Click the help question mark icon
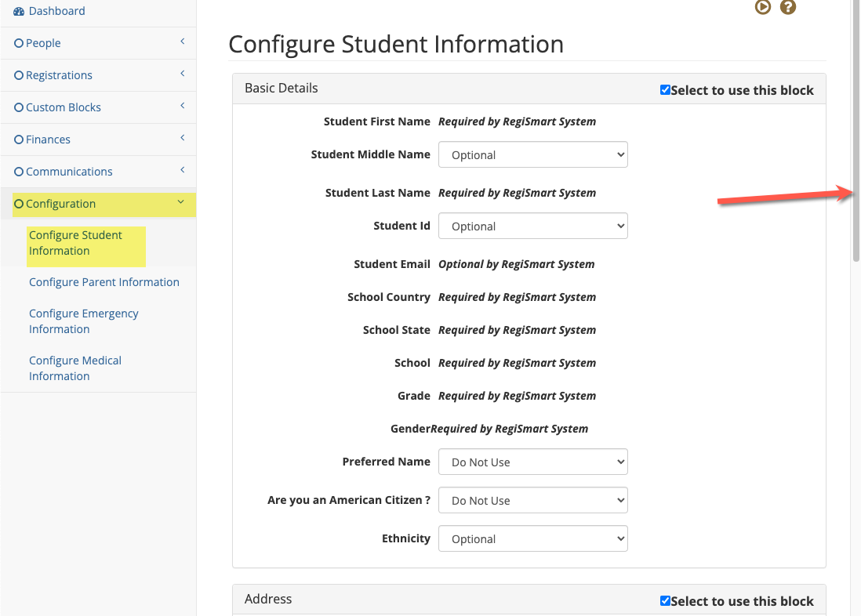The height and width of the screenshot is (616, 861). (x=787, y=7)
